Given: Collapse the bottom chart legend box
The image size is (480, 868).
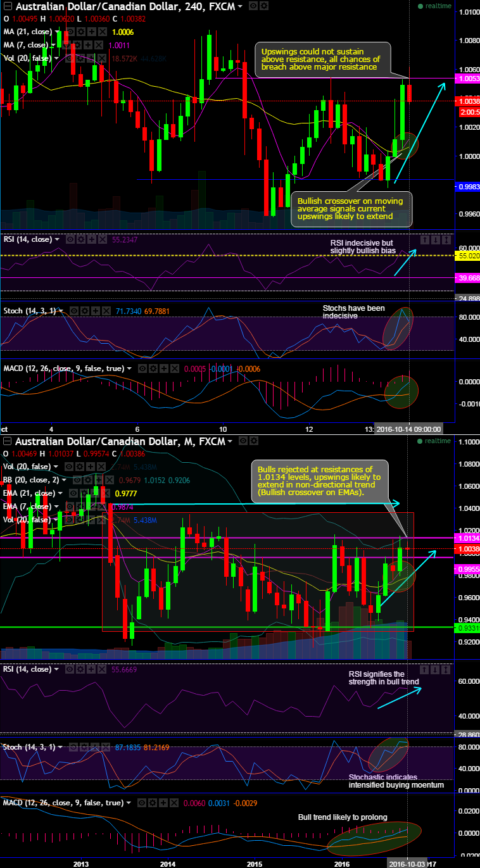Looking at the screenshot, I should pyautogui.click(x=8, y=441).
